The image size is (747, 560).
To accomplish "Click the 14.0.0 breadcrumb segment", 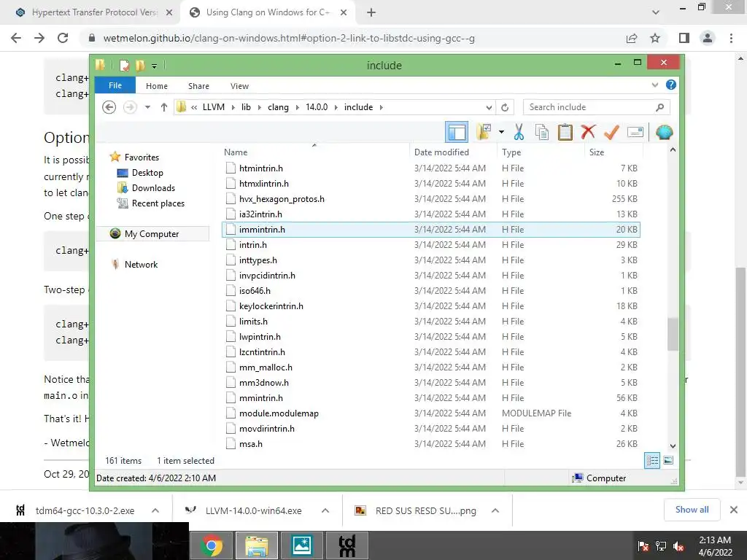I will point(317,107).
